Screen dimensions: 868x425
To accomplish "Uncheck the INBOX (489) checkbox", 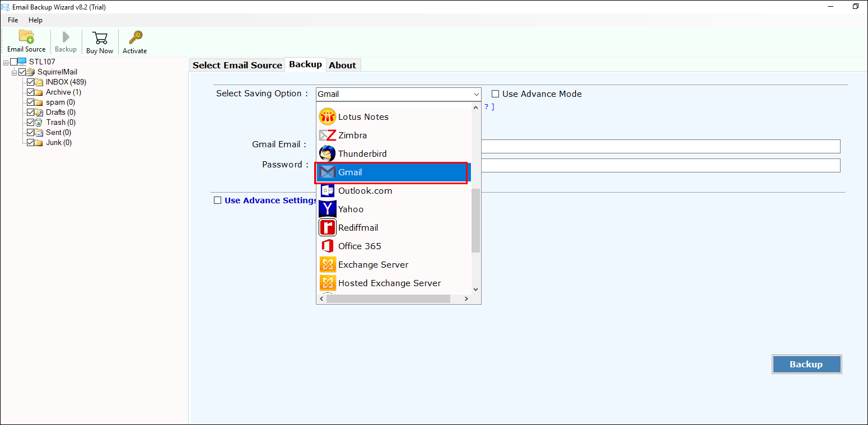I will click(x=31, y=82).
